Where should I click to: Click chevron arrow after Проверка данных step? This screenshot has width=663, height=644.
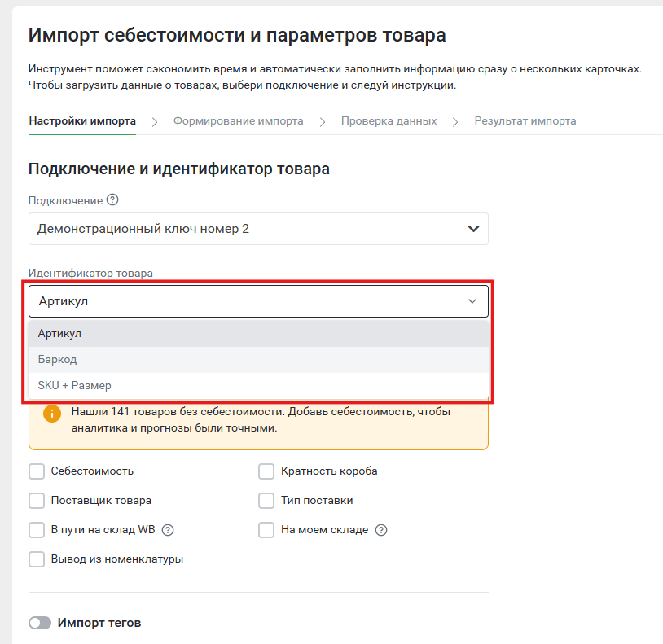click(455, 122)
